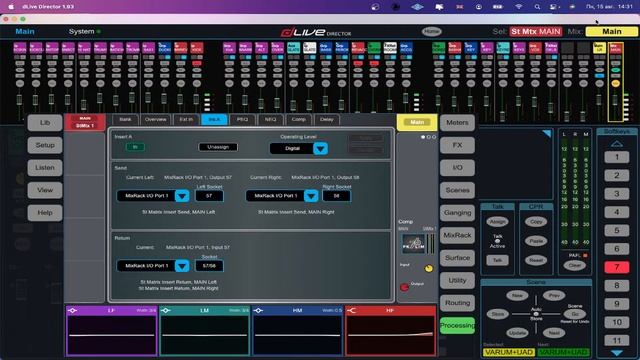This screenshot has height=360, width=640.
Task: Activate Softkey 4
Action: point(617,212)
